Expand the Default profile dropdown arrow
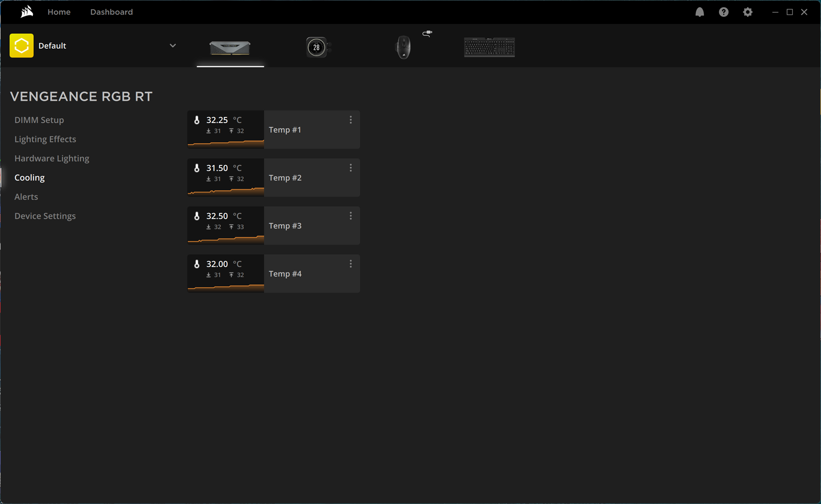The width and height of the screenshot is (821, 504). click(173, 46)
